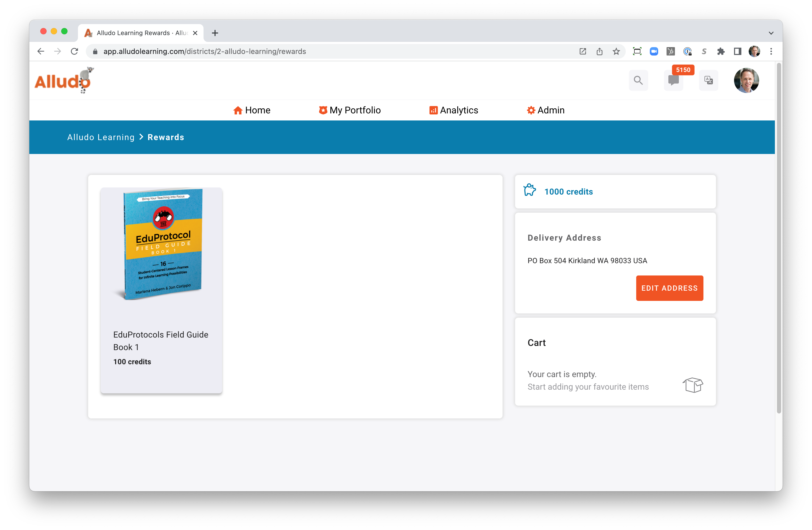
Task: Click the bookmark star in the address bar
Action: (x=616, y=51)
